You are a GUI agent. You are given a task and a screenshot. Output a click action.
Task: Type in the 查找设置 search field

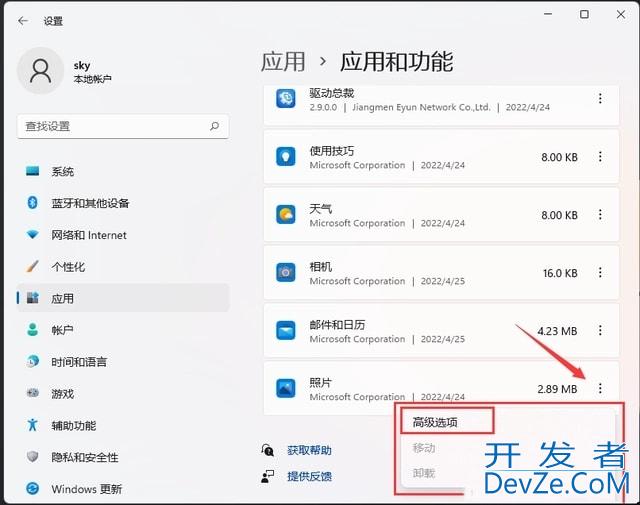pyautogui.click(x=123, y=127)
